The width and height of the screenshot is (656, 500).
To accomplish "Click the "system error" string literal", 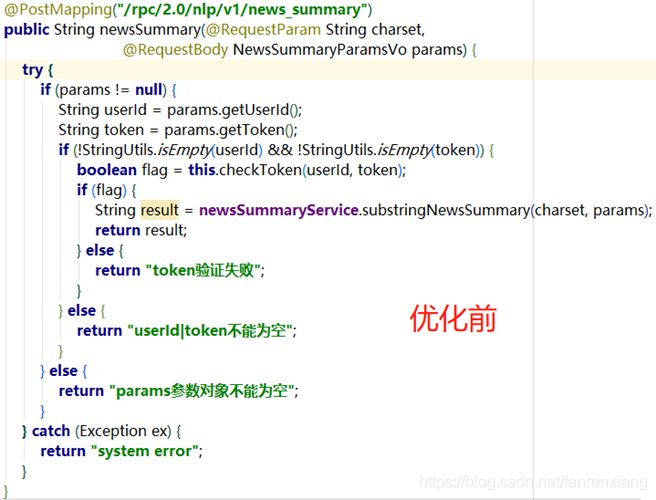I will (x=144, y=451).
